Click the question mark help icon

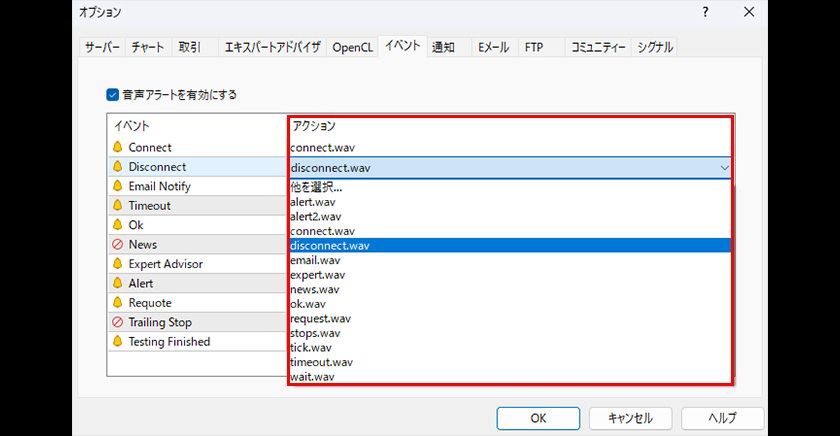pos(706,12)
